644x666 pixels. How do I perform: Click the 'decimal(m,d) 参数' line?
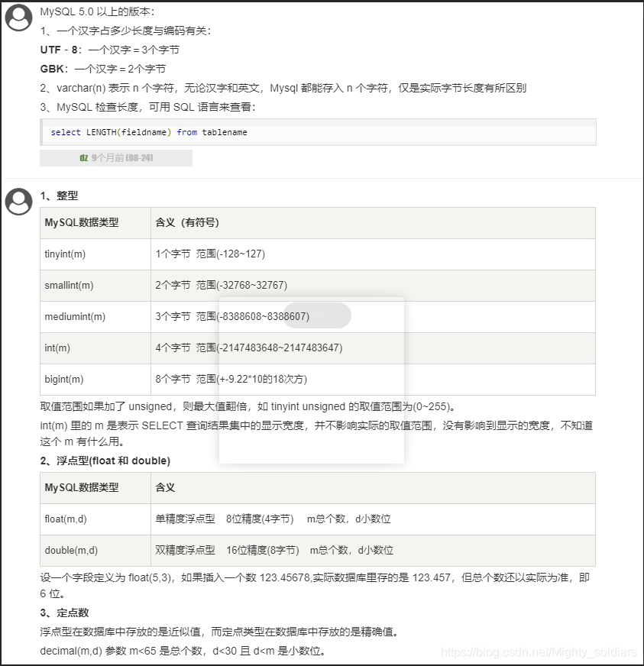[183, 651]
